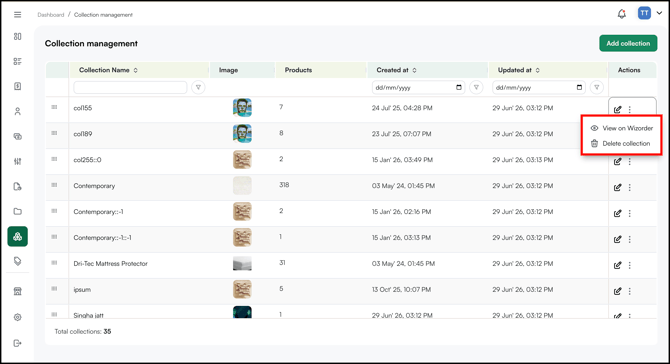
Task: Expand the user profile dropdown chevron
Action: tap(659, 13)
